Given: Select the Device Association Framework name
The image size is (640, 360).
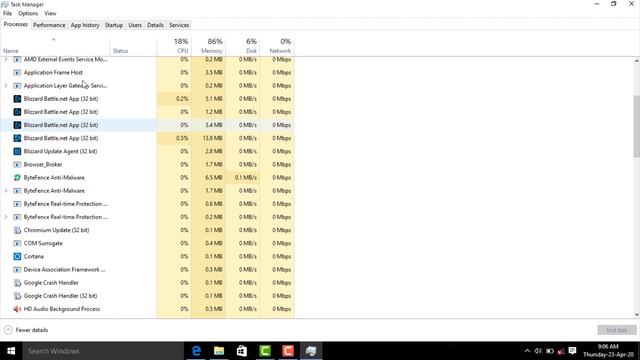Looking at the screenshot, I should pos(64,269).
